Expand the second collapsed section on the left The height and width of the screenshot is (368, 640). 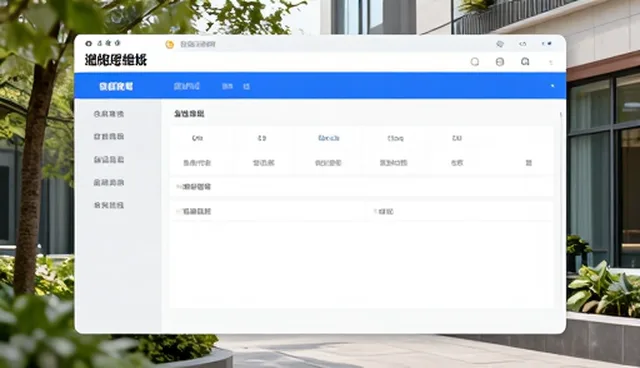coord(193,211)
